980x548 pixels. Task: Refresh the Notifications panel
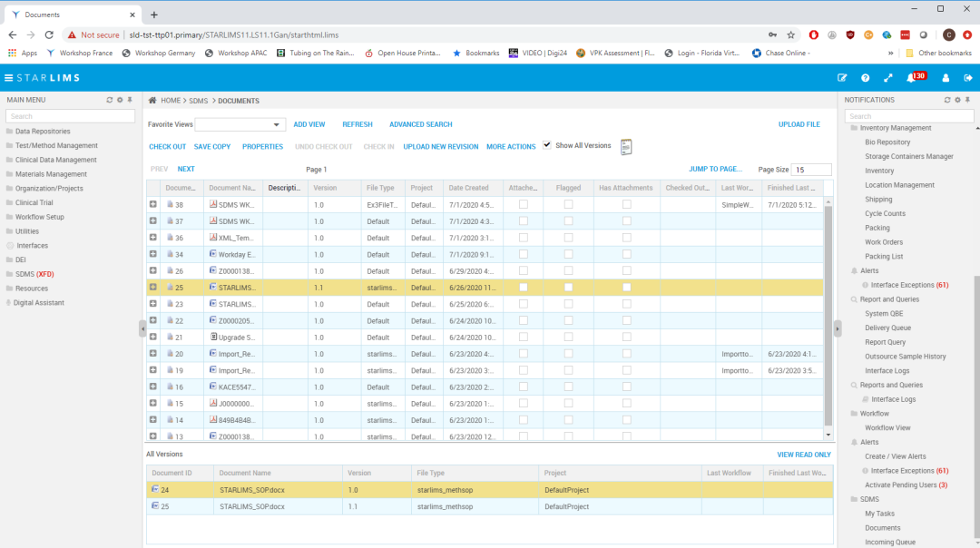(946, 100)
